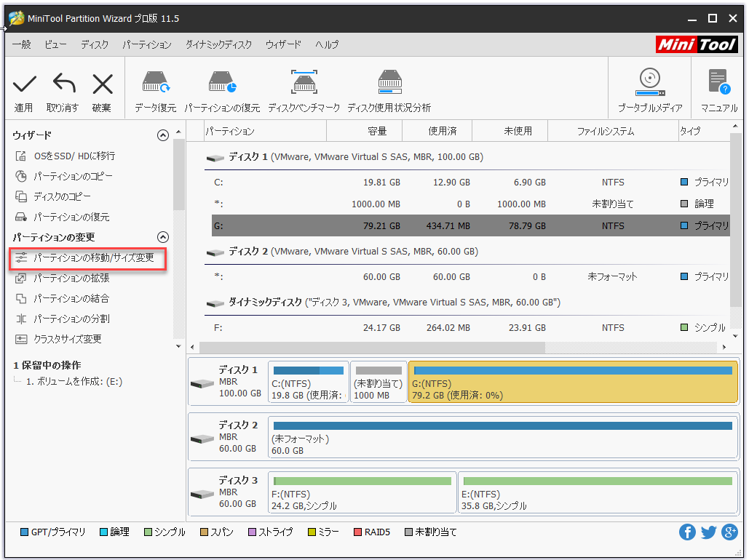
Task: Click ディスク 1 header row in list
Action: [x=467, y=157]
